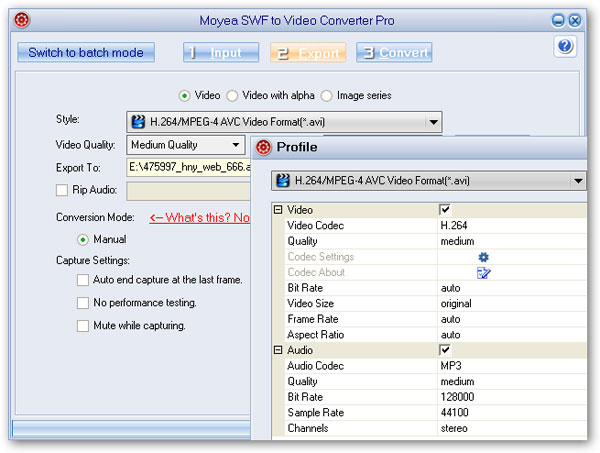This screenshot has width=600, height=453.
Task: Click the Channels row label
Action: click(x=308, y=428)
